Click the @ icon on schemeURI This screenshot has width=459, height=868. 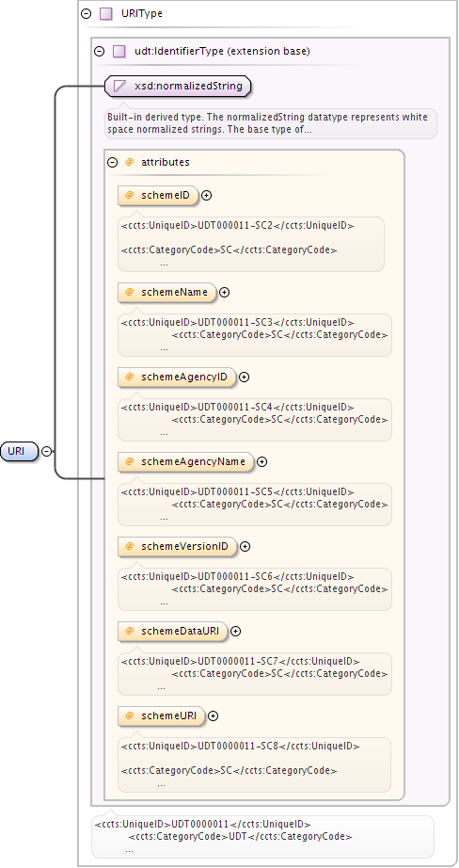[130, 715]
